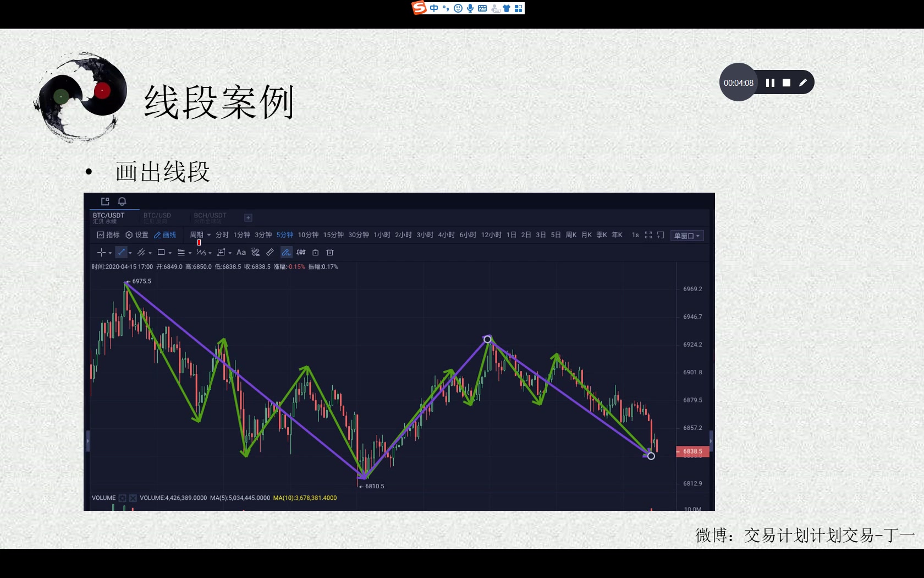Select the trend line drawing tool
924x578 pixels.
point(122,252)
